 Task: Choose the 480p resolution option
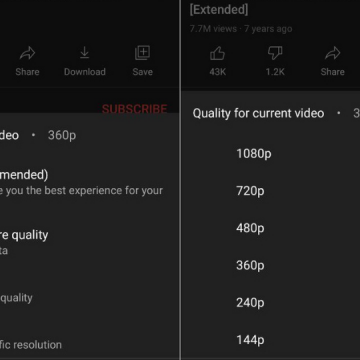pos(250,228)
